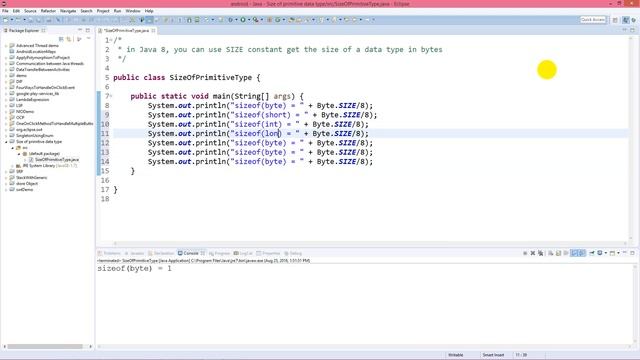Open the Source menu
640x360 pixels.
[x=30, y=11]
